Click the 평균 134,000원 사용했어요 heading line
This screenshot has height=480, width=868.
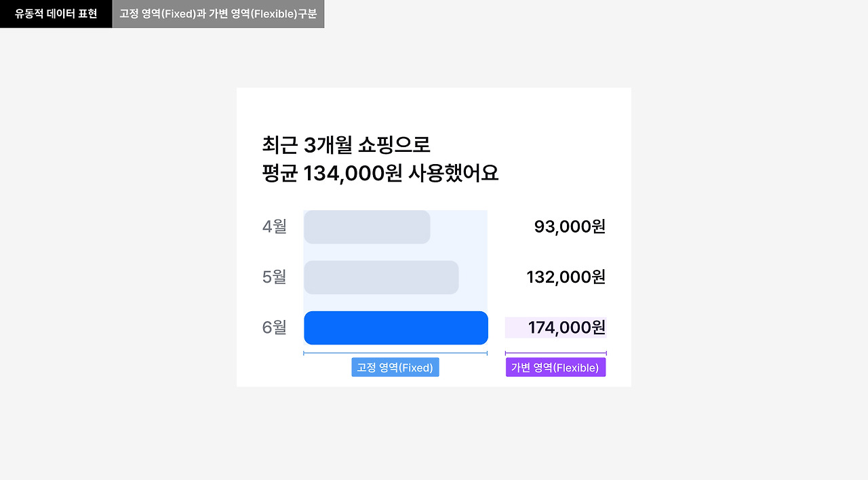pyautogui.click(x=380, y=174)
